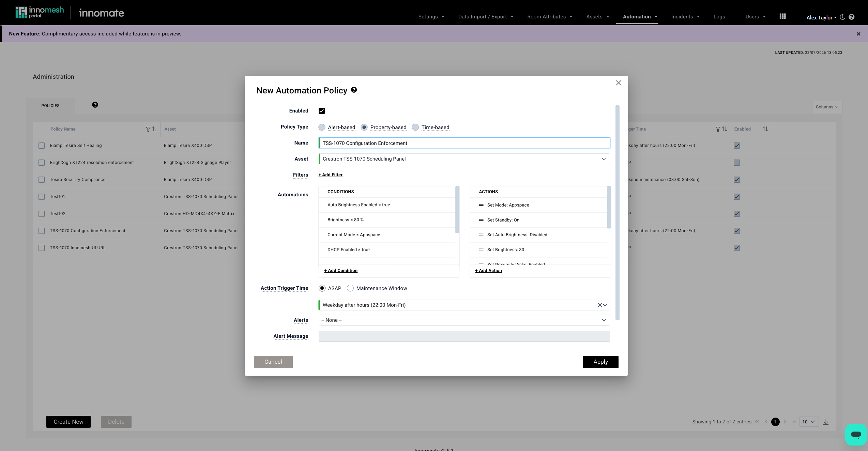Sort the Trigger Time column
The image size is (868, 451).
pos(725,129)
